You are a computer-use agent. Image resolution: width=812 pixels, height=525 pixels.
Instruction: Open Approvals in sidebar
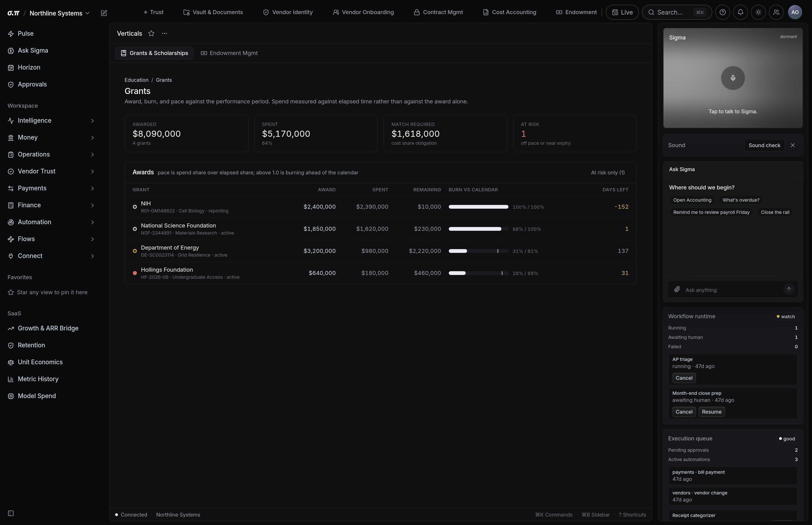pyautogui.click(x=51, y=84)
